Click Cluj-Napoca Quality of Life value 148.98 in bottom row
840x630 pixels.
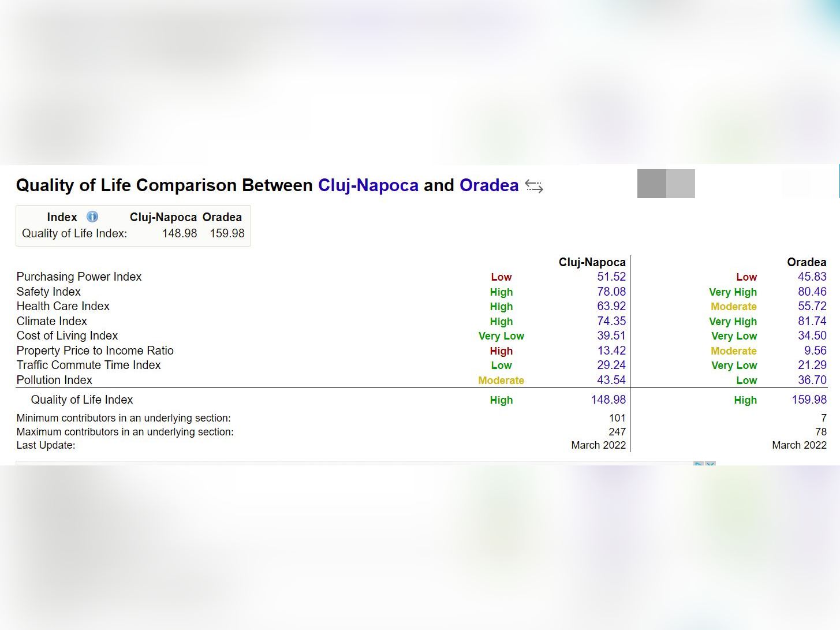point(608,400)
